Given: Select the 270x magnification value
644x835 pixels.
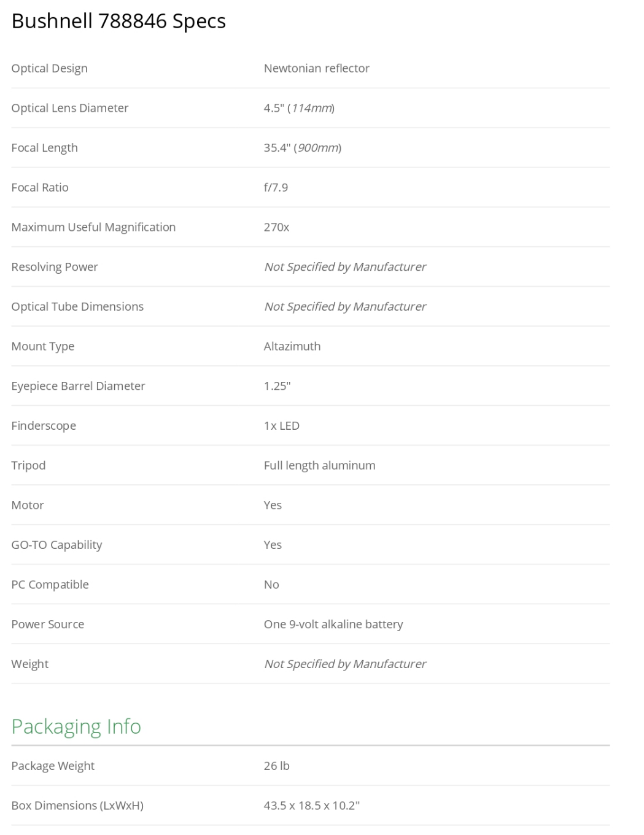Looking at the screenshot, I should pos(276,227).
